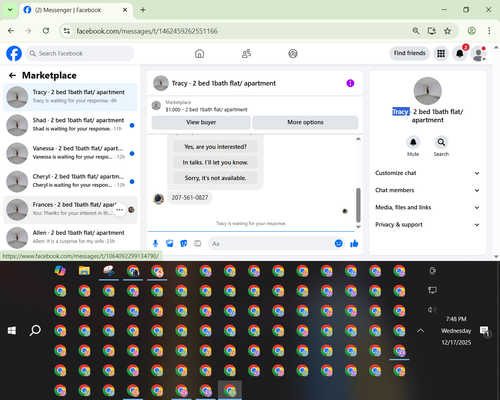The image size is (500, 400).
Task: Open the Snipping Tool taskbar icon
Action: (x=109, y=271)
